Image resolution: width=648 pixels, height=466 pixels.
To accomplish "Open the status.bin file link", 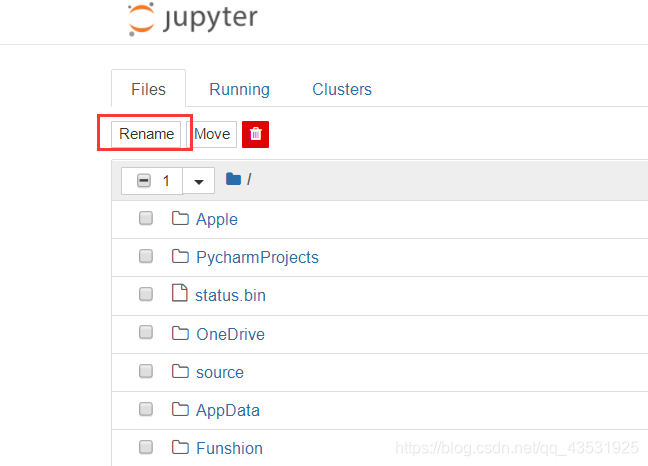I will tap(230, 295).
